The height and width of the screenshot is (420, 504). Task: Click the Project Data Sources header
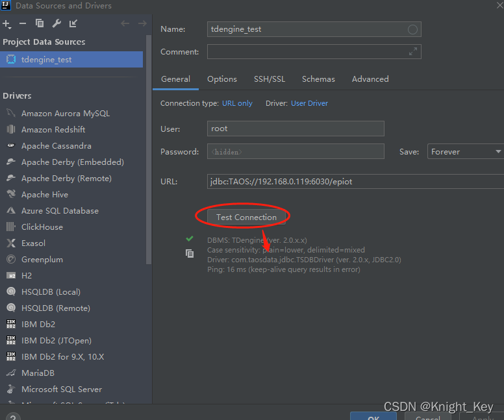(x=44, y=42)
